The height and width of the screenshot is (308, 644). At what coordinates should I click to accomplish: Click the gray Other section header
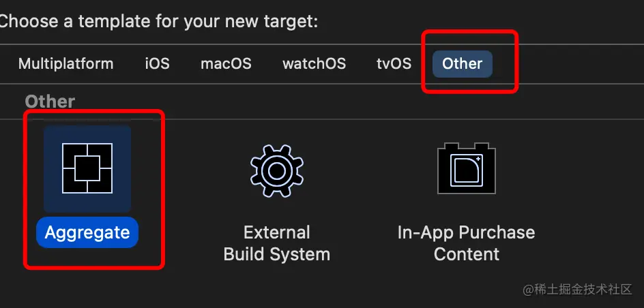coord(50,102)
